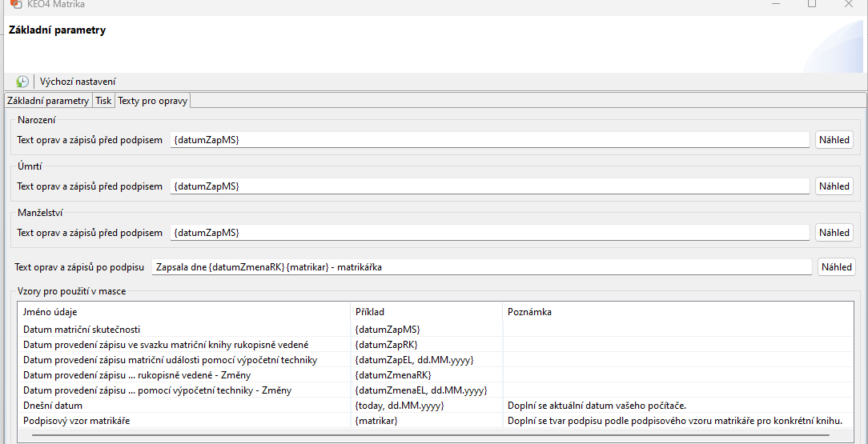
Task: Select the Texty pro opravy tab
Action: click(x=153, y=101)
